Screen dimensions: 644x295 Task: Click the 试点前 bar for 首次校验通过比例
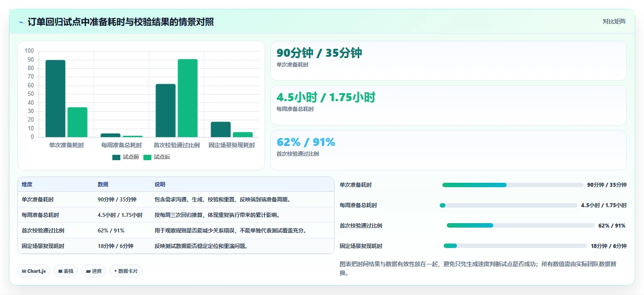click(165, 110)
